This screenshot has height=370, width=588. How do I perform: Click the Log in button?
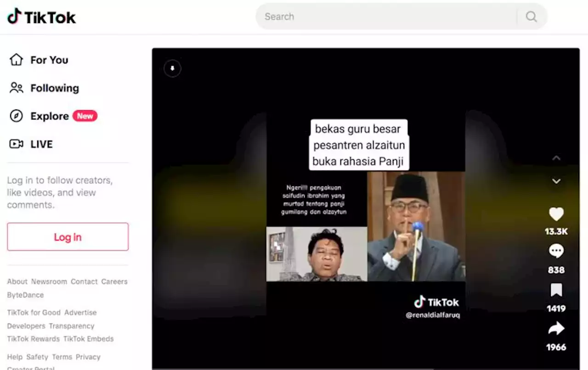tap(68, 237)
